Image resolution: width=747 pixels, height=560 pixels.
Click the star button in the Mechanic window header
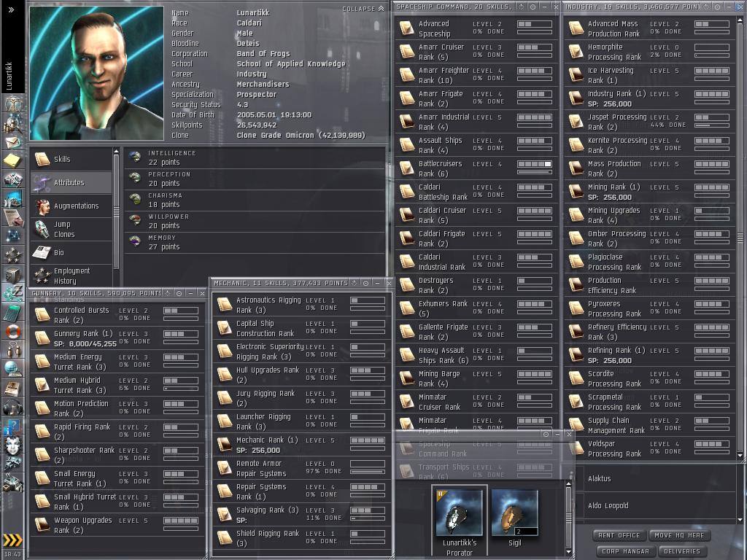tap(354, 283)
